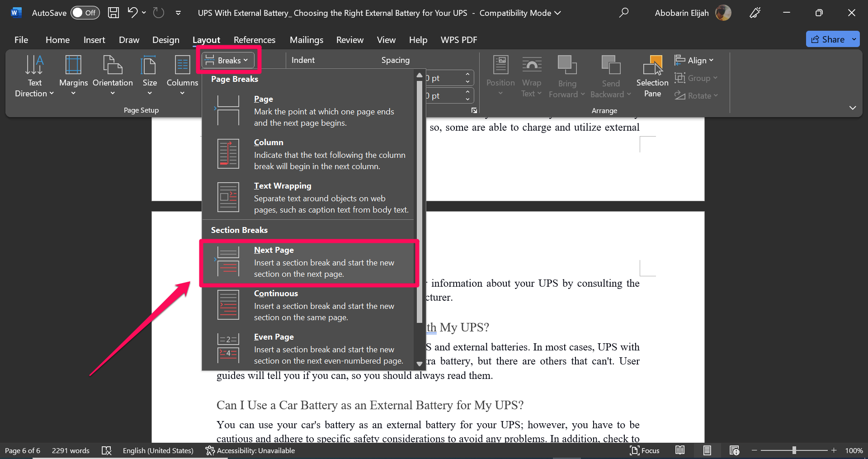This screenshot has height=459, width=868.
Task: Insert an Even Page section break
Action: (308, 349)
